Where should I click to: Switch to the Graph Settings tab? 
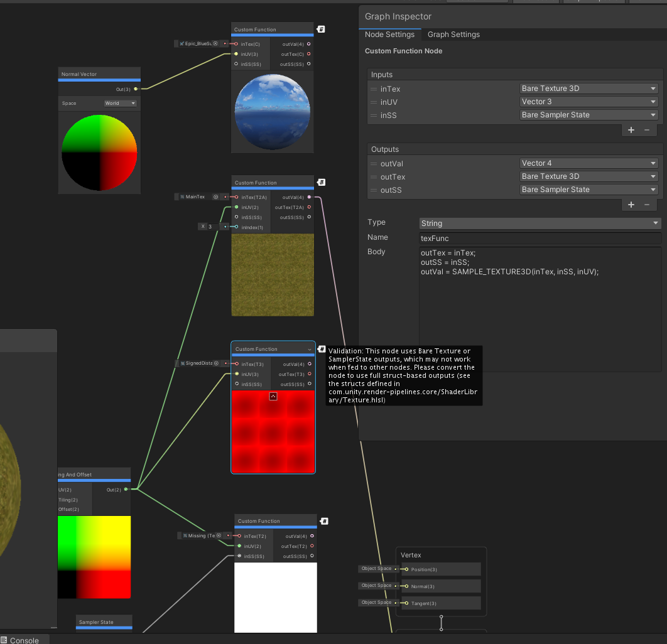453,35
